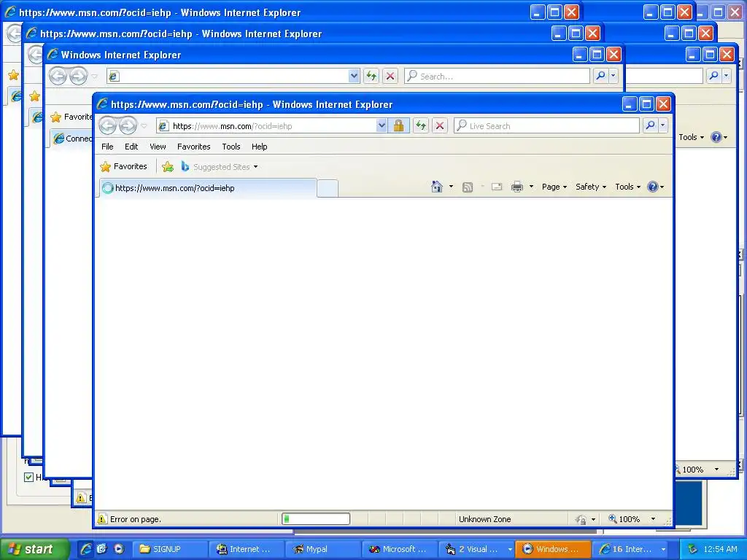Screen dimensions: 747x560
Task: Open the Edit menu
Action: coord(131,147)
